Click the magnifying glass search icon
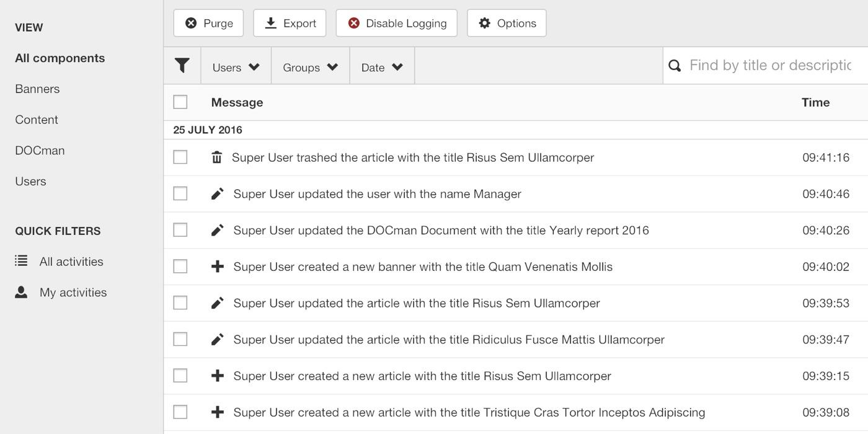Image resolution: width=868 pixels, height=434 pixels. (x=675, y=66)
